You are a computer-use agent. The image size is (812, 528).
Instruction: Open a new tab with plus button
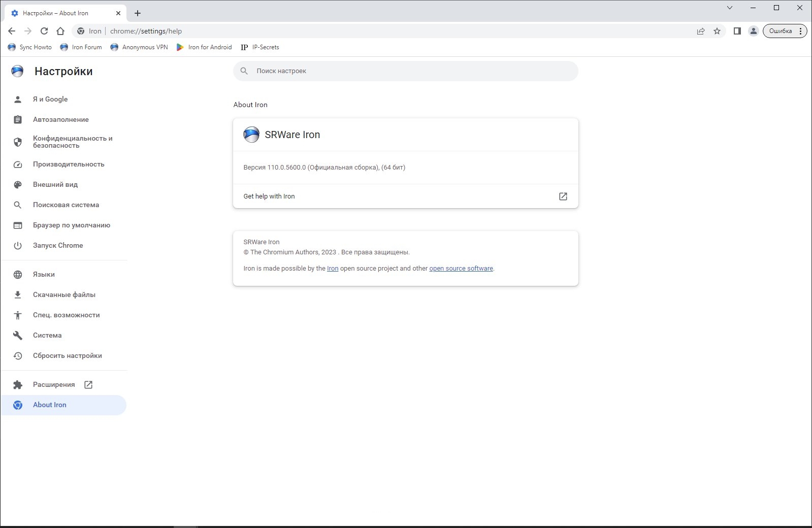[138, 13]
